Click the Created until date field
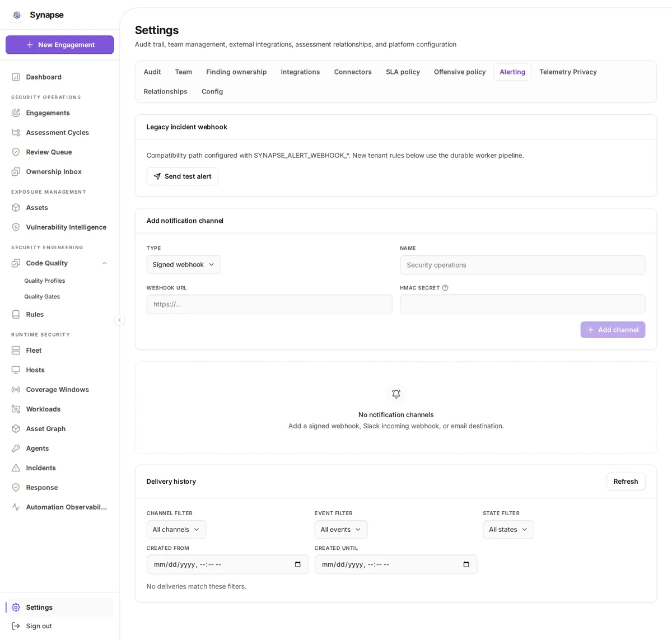The image size is (672, 640). click(x=396, y=564)
